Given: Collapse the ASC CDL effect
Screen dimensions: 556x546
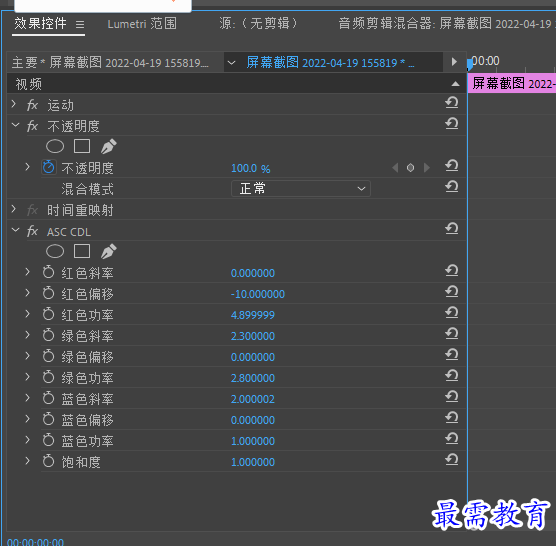Looking at the screenshot, I should [15, 230].
